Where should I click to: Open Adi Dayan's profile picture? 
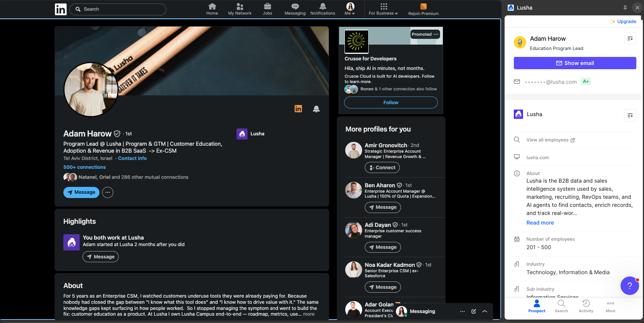click(354, 230)
